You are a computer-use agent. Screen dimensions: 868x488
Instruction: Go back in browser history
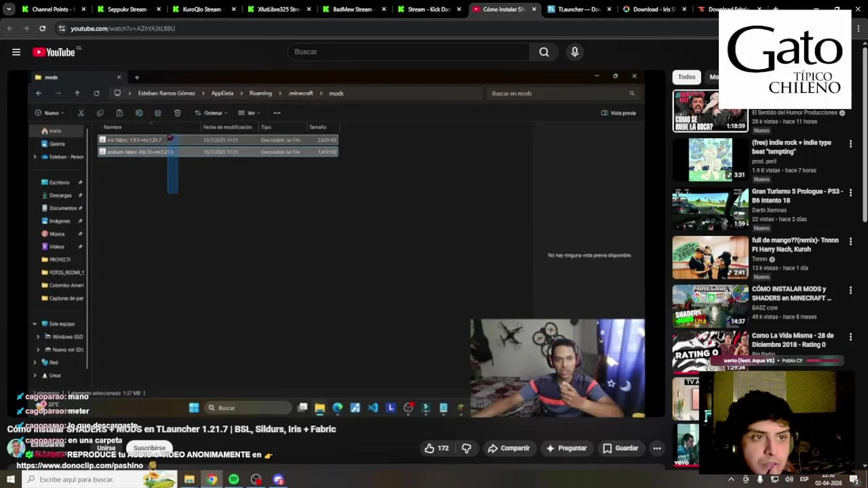9,28
